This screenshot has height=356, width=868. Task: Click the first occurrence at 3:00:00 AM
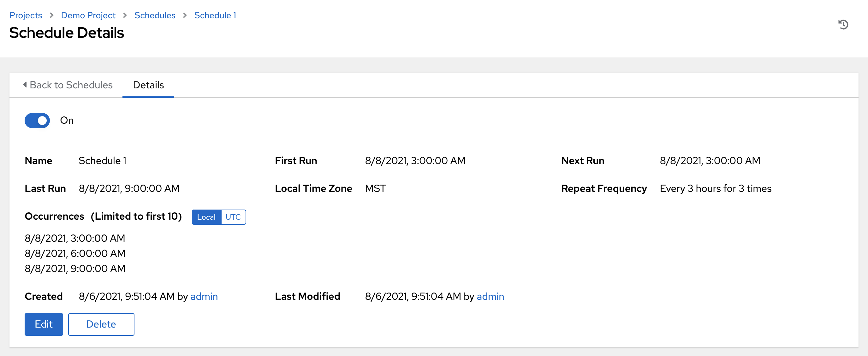75,238
